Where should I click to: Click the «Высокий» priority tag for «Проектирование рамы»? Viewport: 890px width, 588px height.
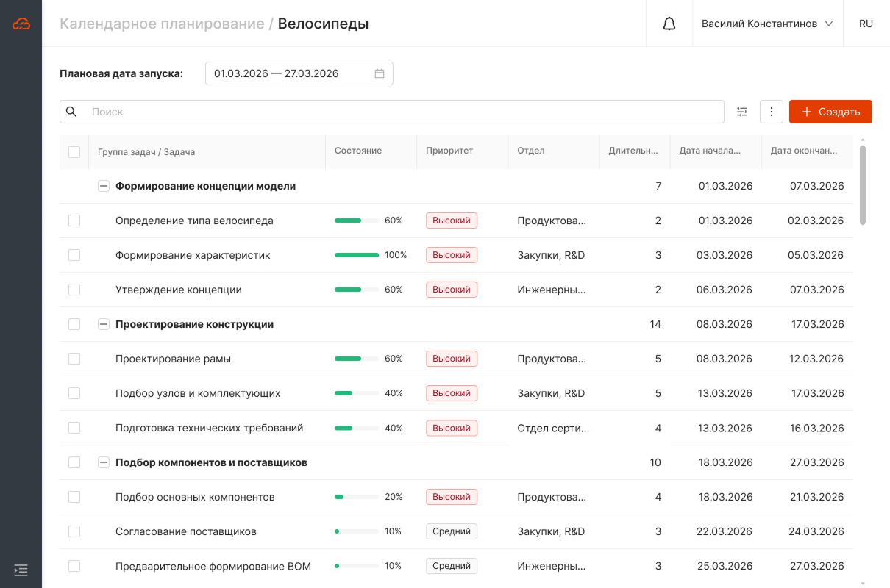pyautogui.click(x=451, y=359)
